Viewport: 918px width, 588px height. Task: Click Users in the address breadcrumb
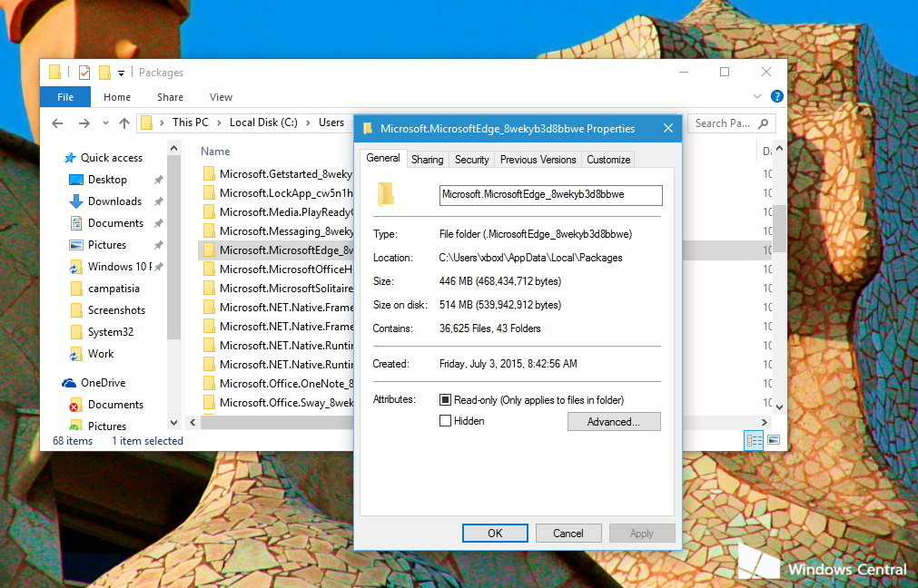point(331,122)
